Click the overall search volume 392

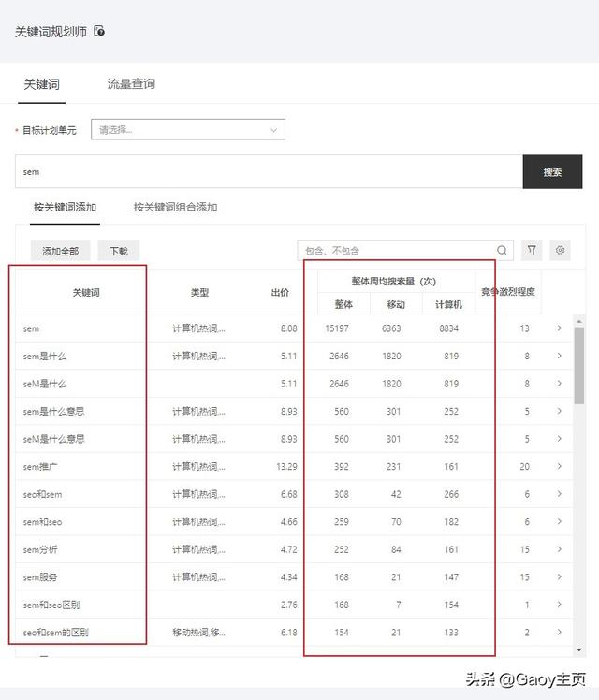342,467
